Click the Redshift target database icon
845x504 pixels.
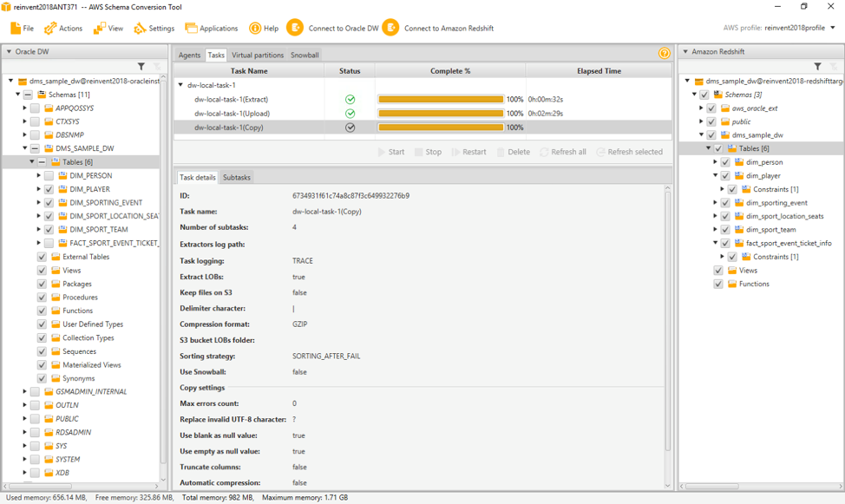[x=699, y=82]
